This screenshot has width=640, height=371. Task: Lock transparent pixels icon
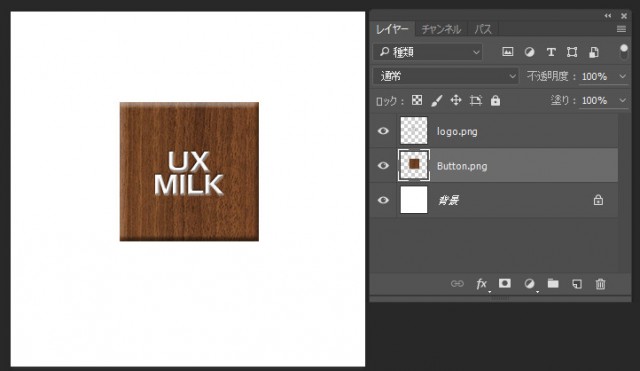coord(417,100)
